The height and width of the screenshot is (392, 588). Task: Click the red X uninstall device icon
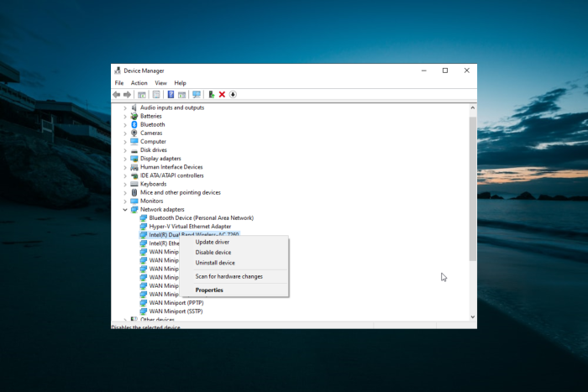(x=222, y=95)
